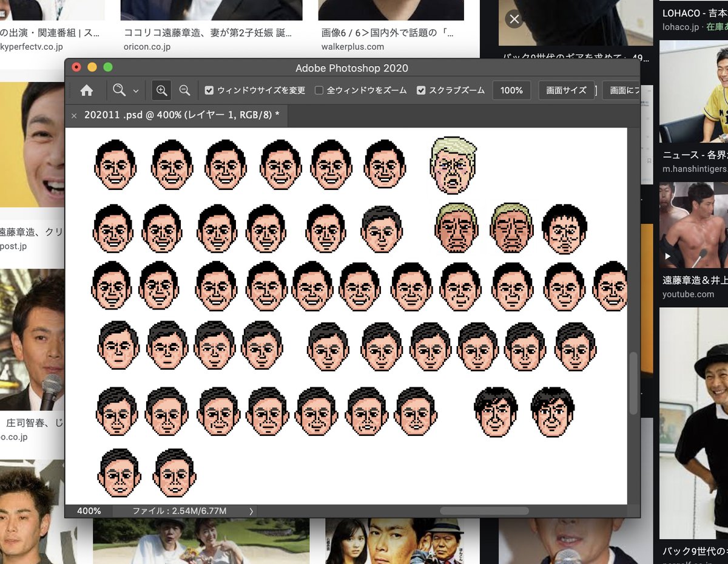Disable the スクラブズーム checkbox
The width and height of the screenshot is (728, 564).
421,90
